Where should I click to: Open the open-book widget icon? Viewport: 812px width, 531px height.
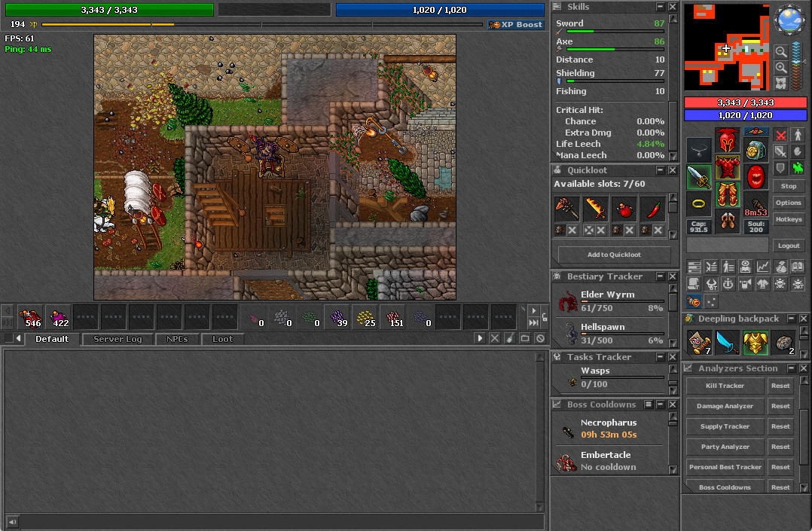pos(798,267)
